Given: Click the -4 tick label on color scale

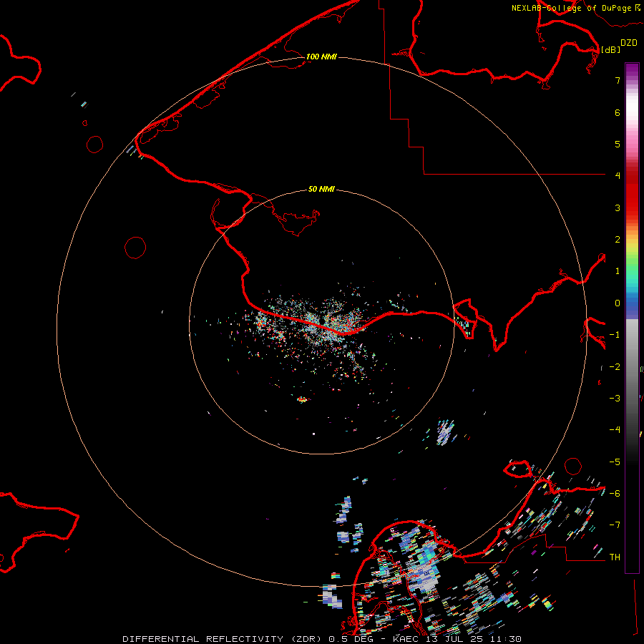Looking at the screenshot, I should (x=615, y=430).
